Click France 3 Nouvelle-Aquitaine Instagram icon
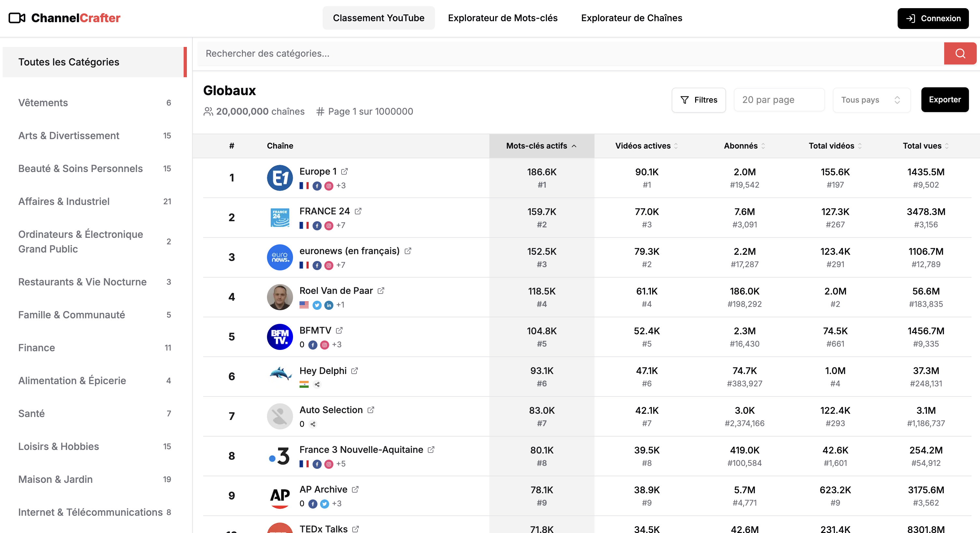980x533 pixels. click(x=329, y=464)
